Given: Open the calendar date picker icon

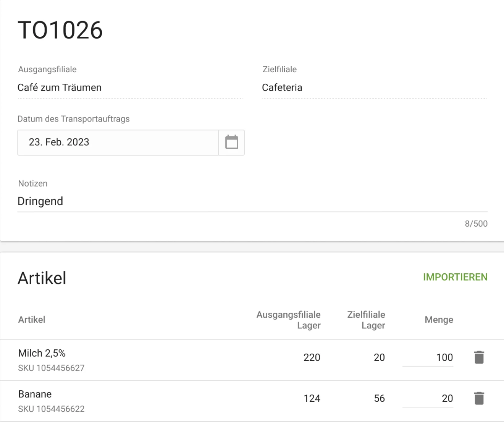Looking at the screenshot, I should pyautogui.click(x=231, y=142).
